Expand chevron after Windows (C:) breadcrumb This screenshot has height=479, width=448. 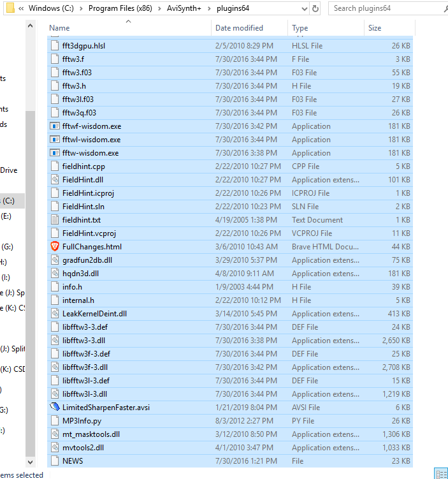(x=81, y=8)
